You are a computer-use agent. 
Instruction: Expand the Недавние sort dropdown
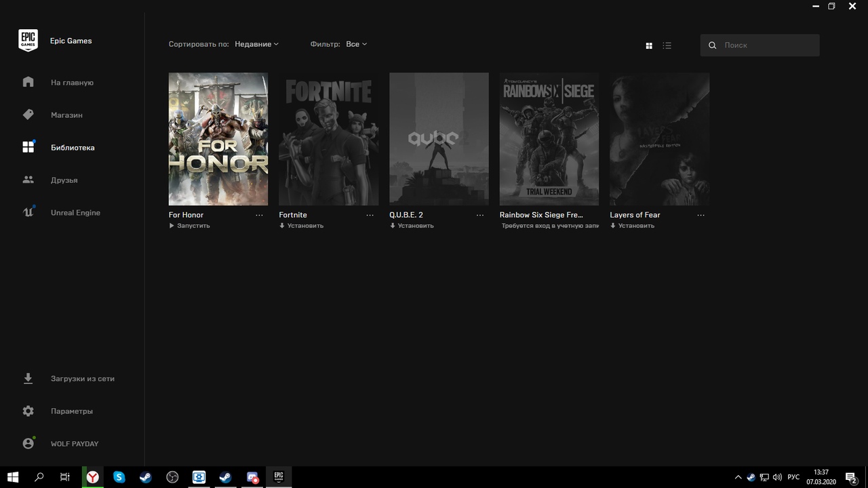[x=256, y=44]
